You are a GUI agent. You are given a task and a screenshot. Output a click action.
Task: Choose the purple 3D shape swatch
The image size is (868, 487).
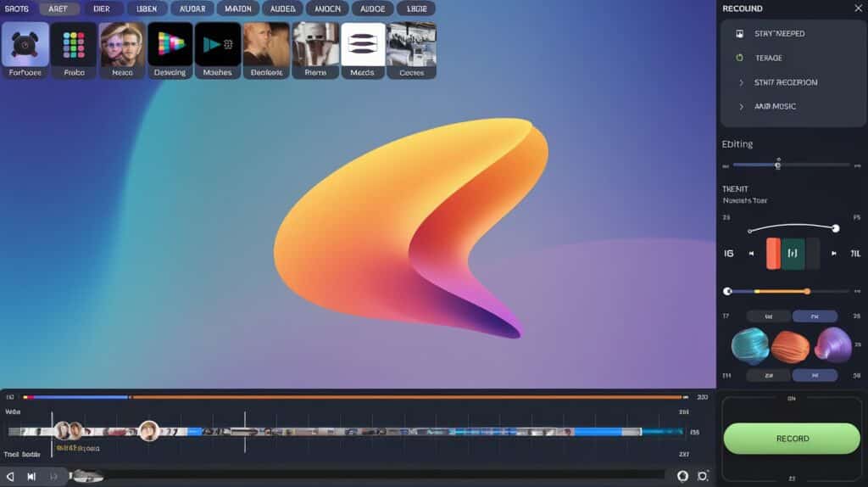tap(833, 345)
